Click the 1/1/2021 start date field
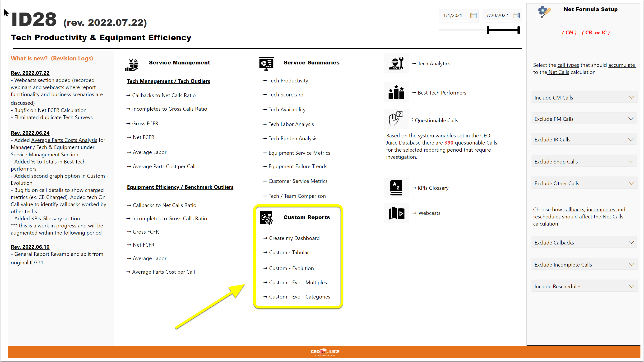The image size is (644, 362). (x=453, y=15)
